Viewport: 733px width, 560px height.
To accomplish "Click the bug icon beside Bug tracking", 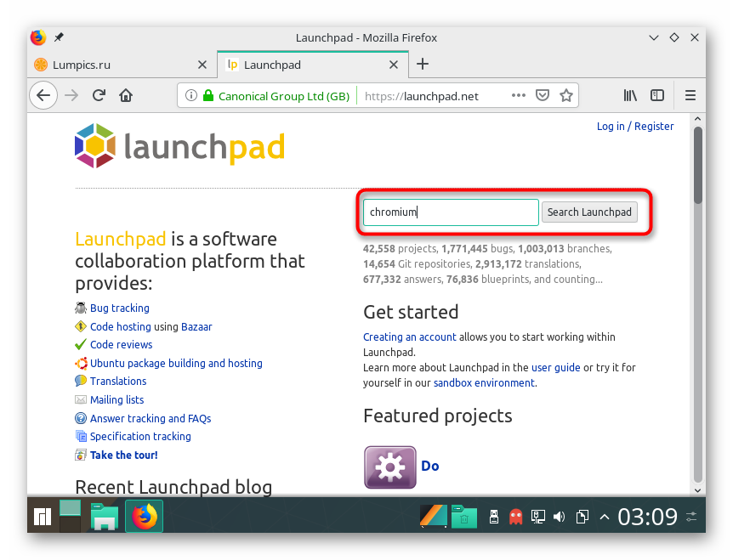I will [x=81, y=308].
